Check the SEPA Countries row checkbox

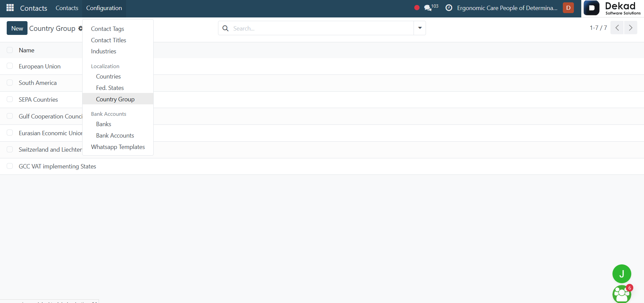tap(10, 99)
